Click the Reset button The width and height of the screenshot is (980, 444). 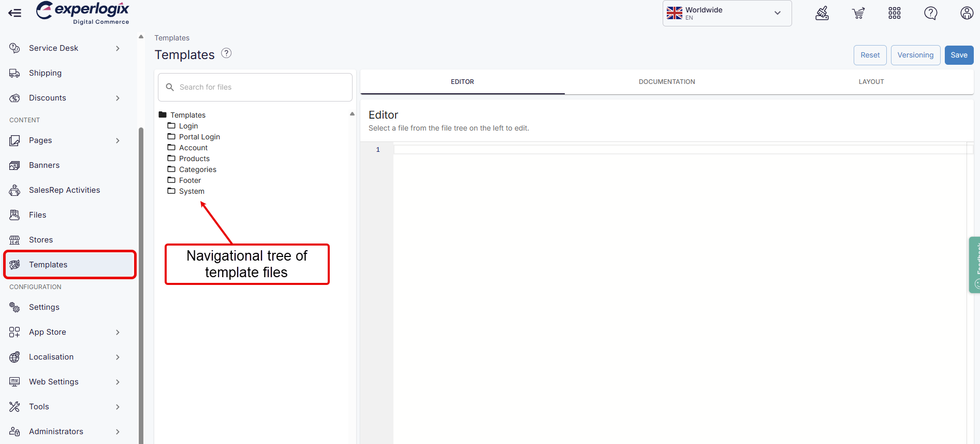[x=870, y=55]
